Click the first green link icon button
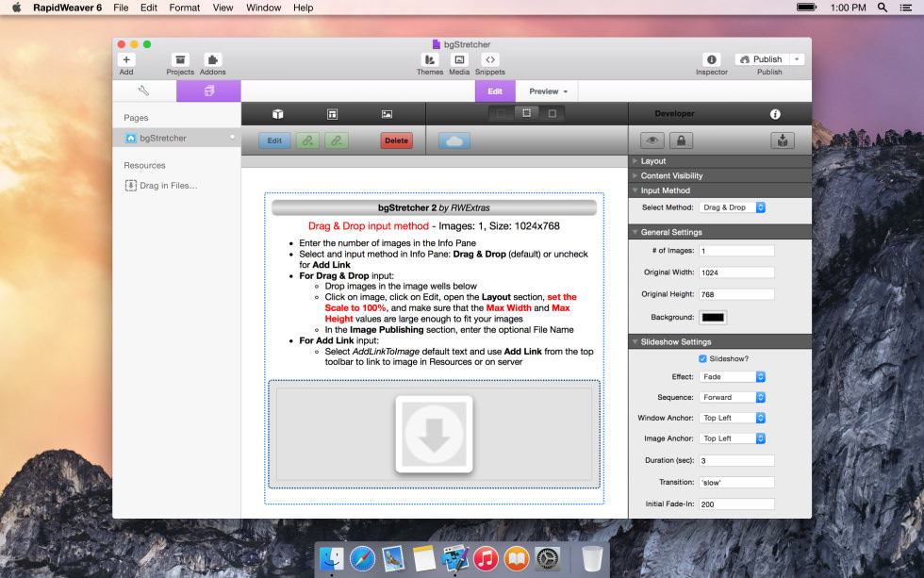The image size is (924, 578). [x=307, y=140]
